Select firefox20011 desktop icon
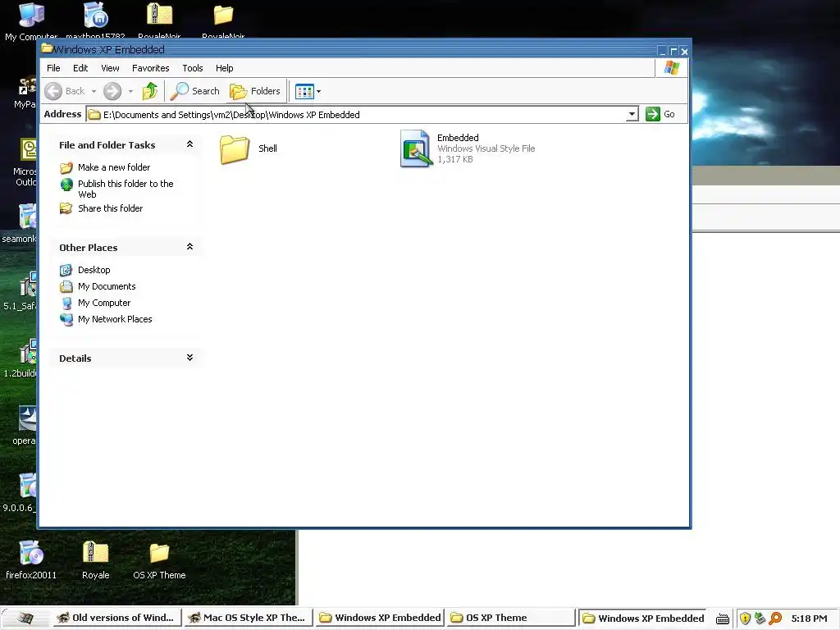The width and height of the screenshot is (840, 630). click(31, 559)
